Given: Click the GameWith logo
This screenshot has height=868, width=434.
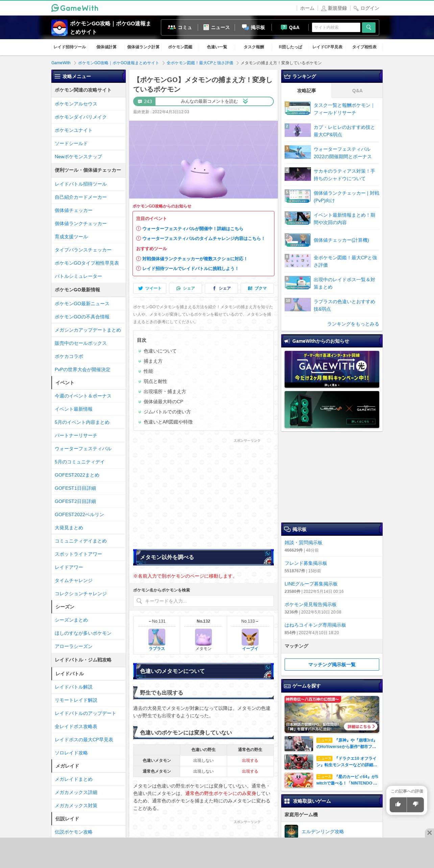Looking at the screenshot, I should click(75, 8).
